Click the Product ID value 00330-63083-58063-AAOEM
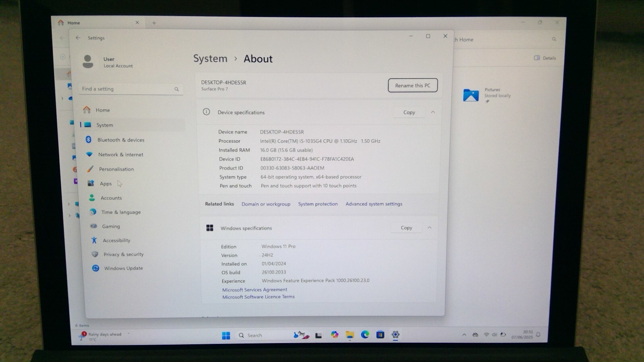Screen dimensions: 644x362 coord(292,168)
